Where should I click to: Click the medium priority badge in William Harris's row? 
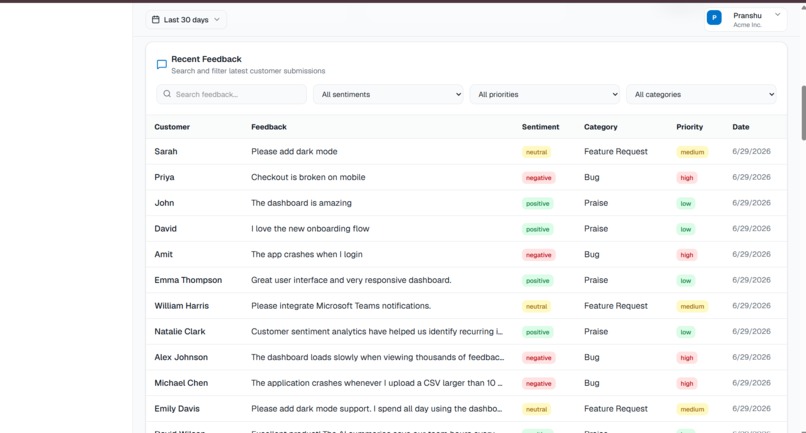(692, 306)
